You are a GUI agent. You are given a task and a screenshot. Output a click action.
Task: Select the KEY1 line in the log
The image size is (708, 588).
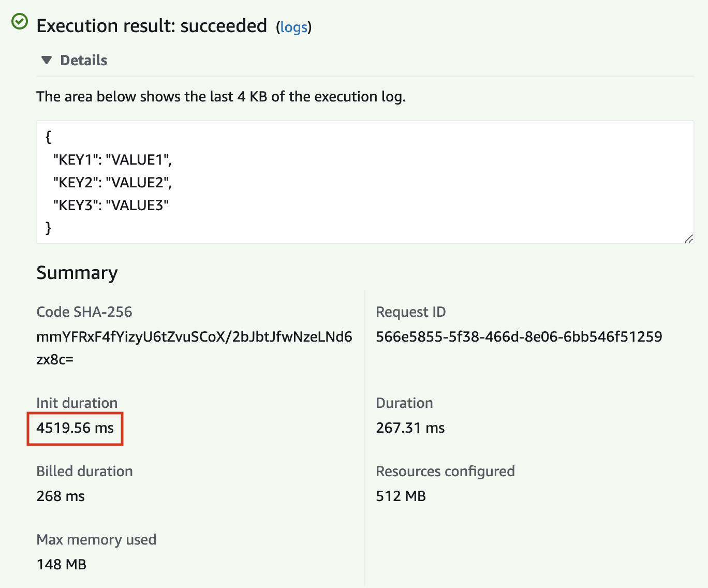tap(113, 160)
